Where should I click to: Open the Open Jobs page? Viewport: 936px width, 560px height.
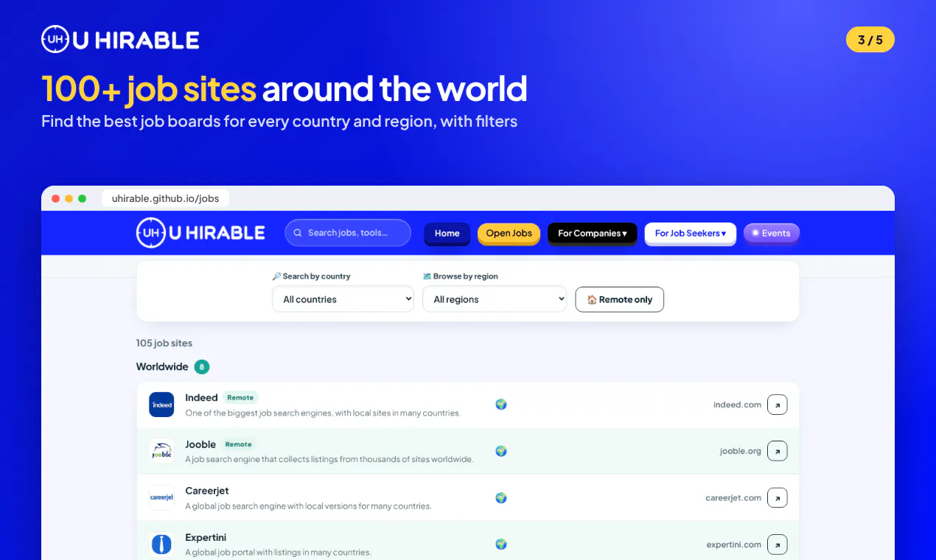(x=509, y=233)
